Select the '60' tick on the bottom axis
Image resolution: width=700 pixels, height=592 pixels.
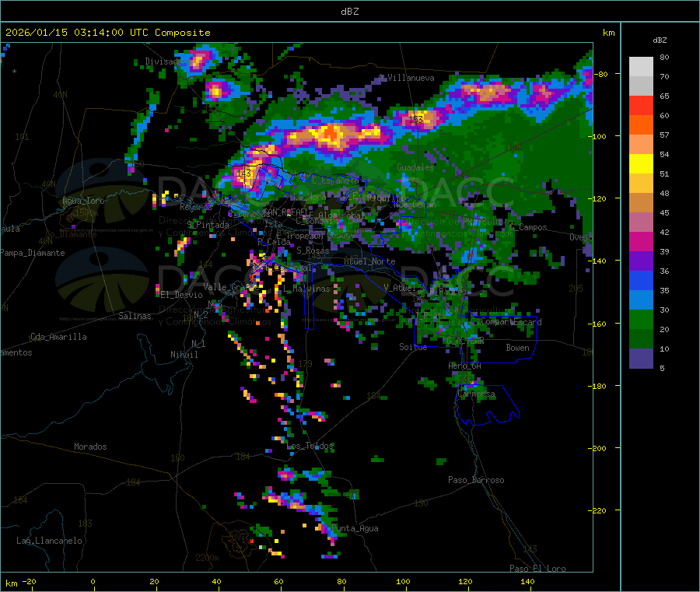tap(278, 581)
